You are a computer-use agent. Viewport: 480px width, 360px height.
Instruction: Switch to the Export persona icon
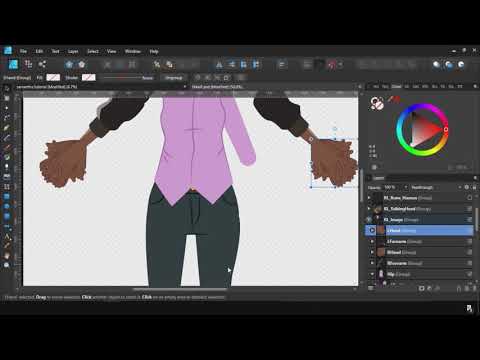[42, 64]
